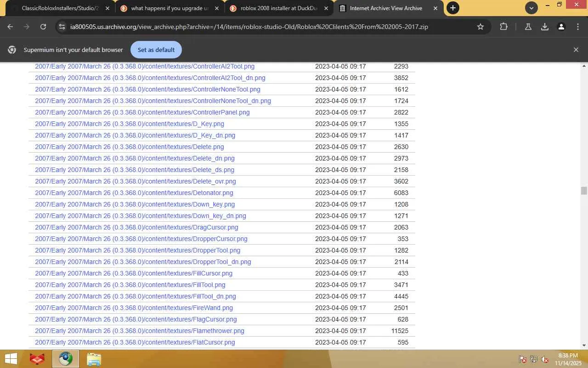Select the file size 11525 for Flamethrower.png

(400, 331)
